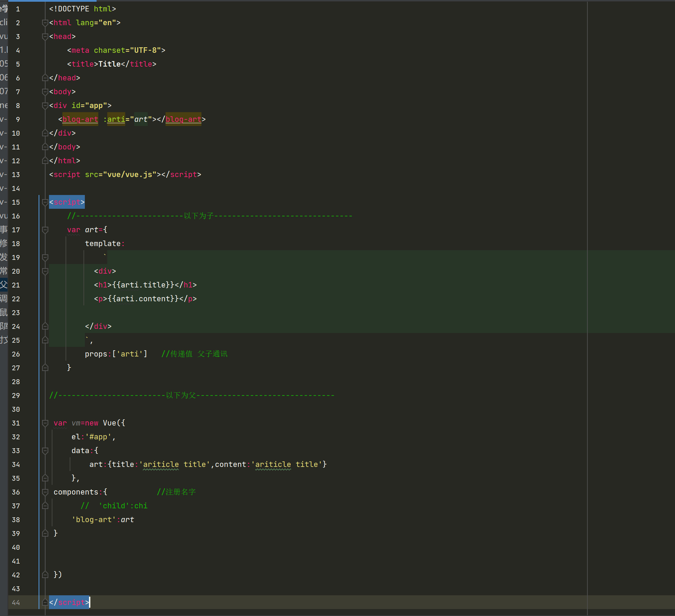Click line number 9 in the gutter
This screenshot has height=616, width=675.
pyautogui.click(x=18, y=119)
